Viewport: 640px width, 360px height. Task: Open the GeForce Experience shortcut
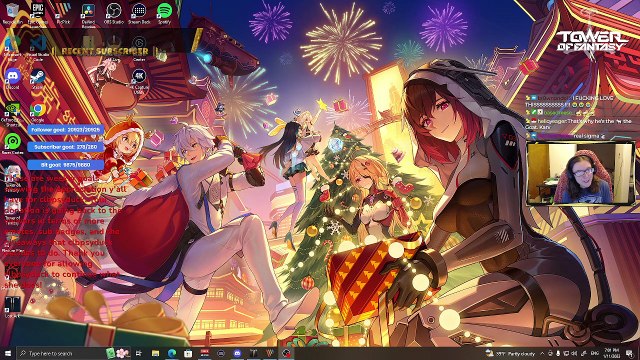[12, 113]
